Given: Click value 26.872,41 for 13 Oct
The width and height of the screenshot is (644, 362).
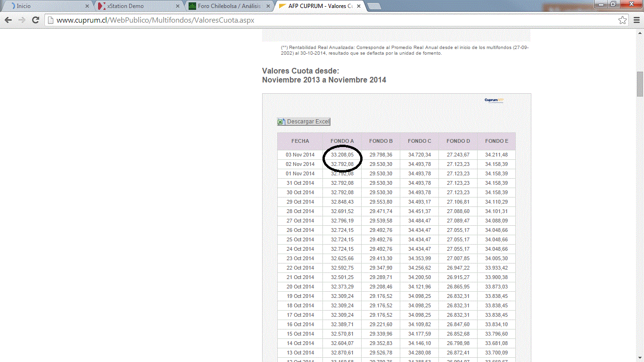Looking at the screenshot, I should click(x=458, y=353).
